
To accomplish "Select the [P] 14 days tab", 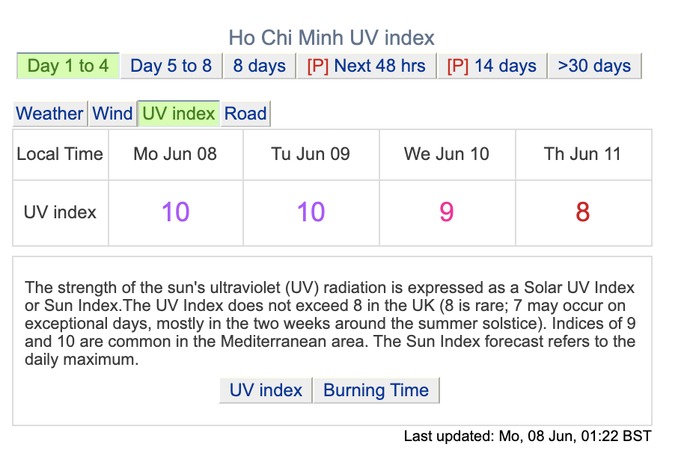I will click(x=491, y=66).
